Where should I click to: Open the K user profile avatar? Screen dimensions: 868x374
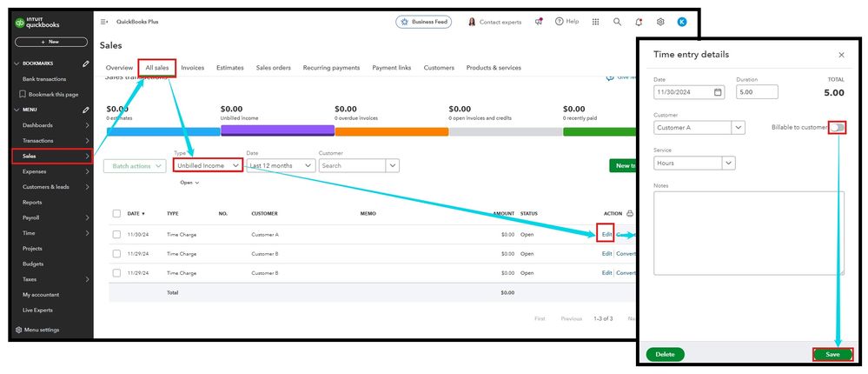[x=682, y=22]
